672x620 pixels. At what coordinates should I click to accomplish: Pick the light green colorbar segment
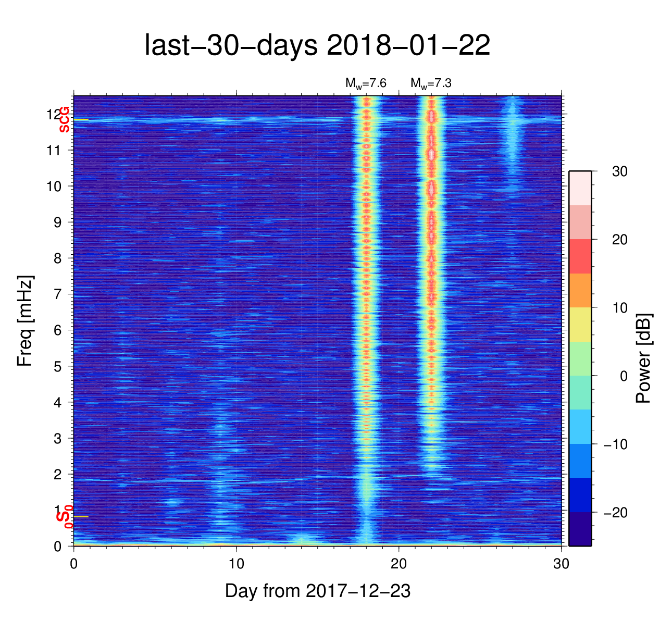[580, 358]
